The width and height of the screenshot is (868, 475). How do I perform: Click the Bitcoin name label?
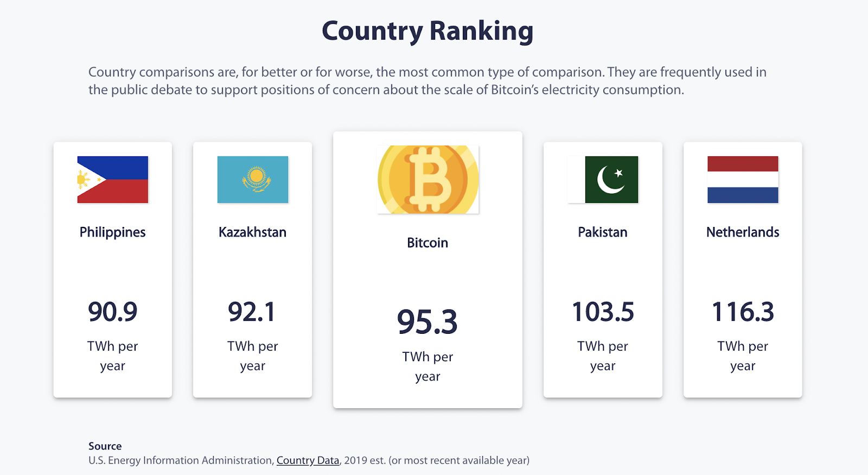click(x=427, y=243)
